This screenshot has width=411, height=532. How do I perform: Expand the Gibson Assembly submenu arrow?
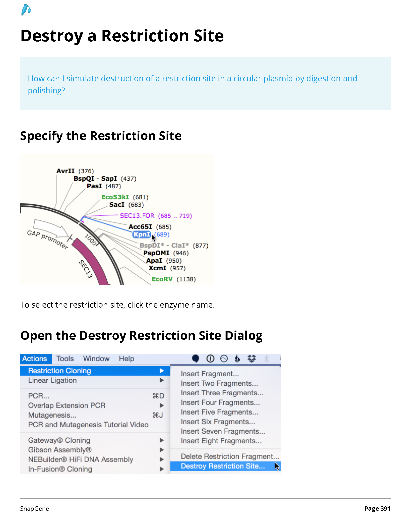[161, 450]
